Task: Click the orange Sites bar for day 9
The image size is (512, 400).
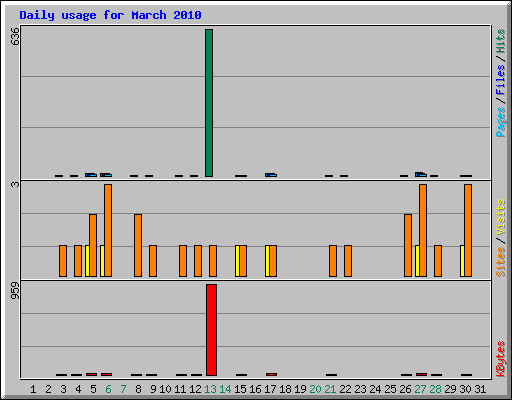Action: coord(153,261)
